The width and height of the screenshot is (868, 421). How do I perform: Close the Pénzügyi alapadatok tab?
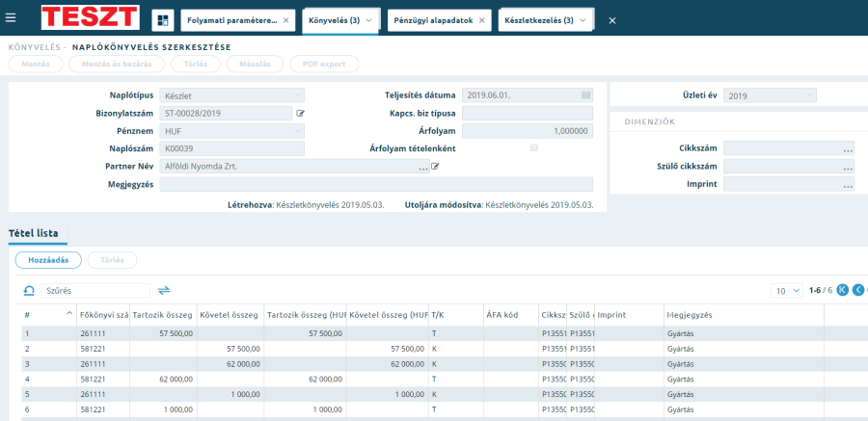[481, 20]
